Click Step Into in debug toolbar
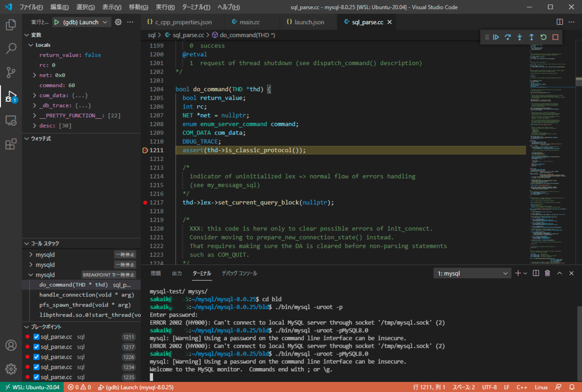This screenshot has height=392, width=582. (519, 37)
